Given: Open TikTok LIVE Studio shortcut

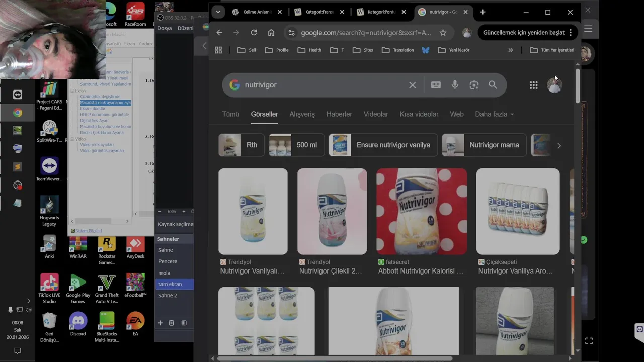Looking at the screenshot, I should tap(49, 289).
